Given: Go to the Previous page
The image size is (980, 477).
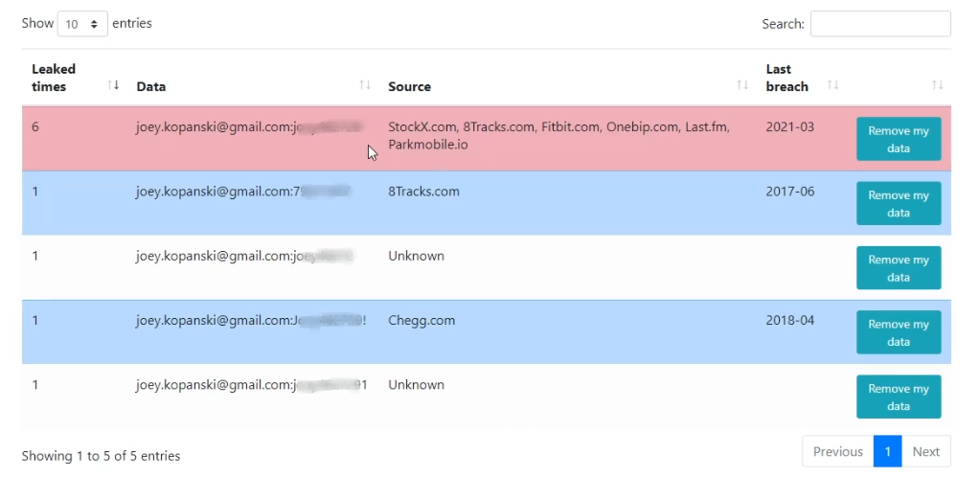Looking at the screenshot, I should (838, 451).
